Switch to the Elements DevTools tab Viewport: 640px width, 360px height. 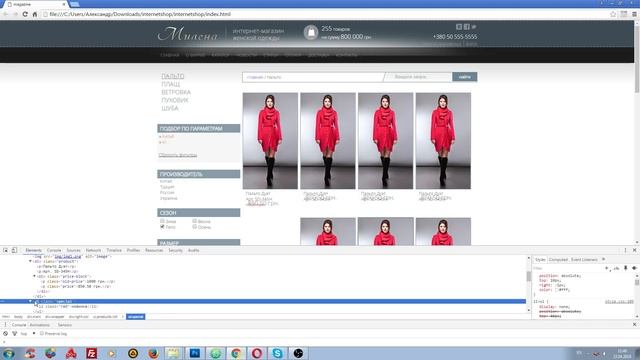tap(33, 250)
